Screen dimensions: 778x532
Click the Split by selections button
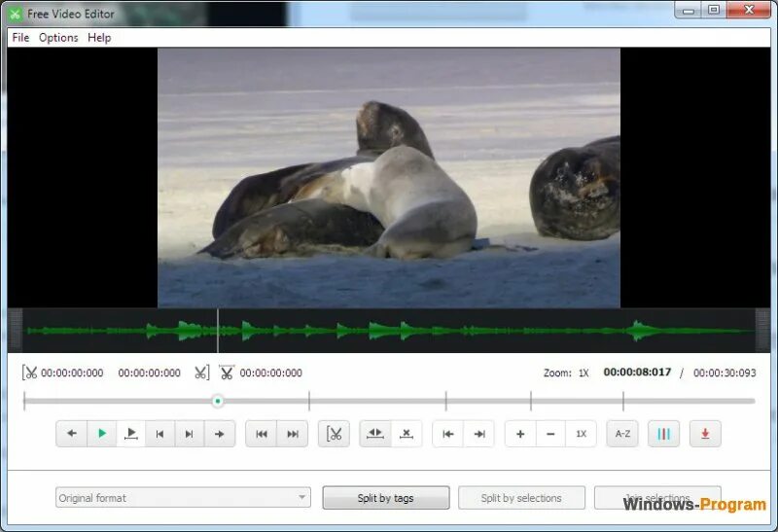pyautogui.click(x=521, y=498)
